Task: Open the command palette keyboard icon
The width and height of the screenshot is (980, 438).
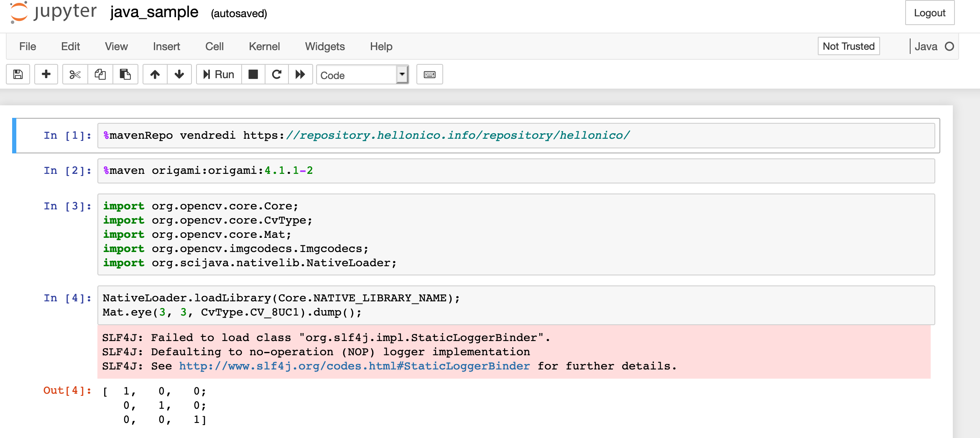Action: click(429, 74)
